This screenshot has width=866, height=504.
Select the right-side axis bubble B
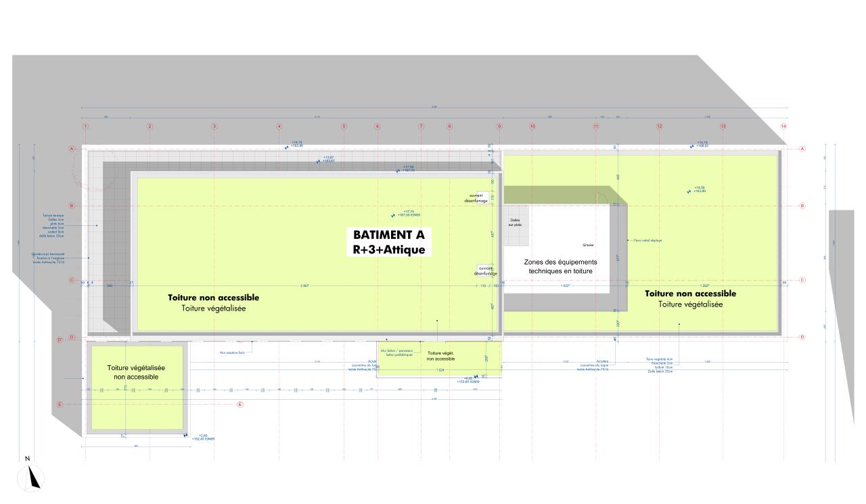point(802,206)
